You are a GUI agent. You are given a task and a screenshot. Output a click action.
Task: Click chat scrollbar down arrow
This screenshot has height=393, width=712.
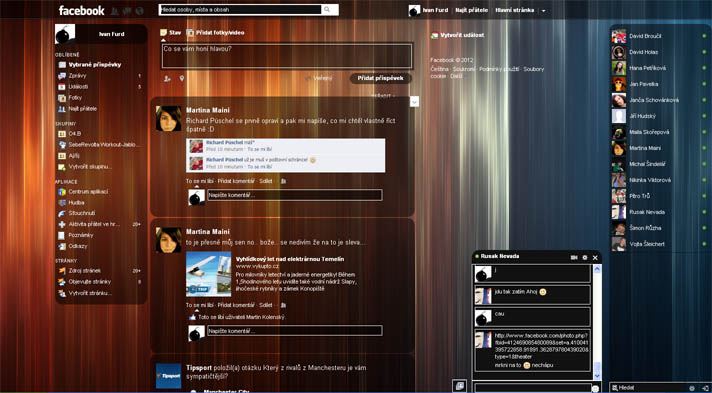point(597,376)
